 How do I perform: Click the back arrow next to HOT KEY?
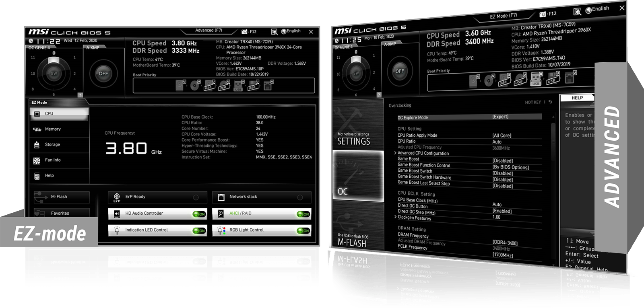tap(550, 102)
